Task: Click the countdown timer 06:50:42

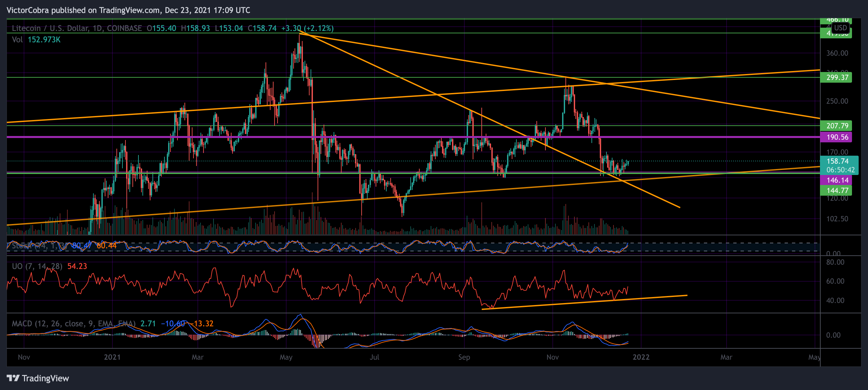Action: (840, 170)
